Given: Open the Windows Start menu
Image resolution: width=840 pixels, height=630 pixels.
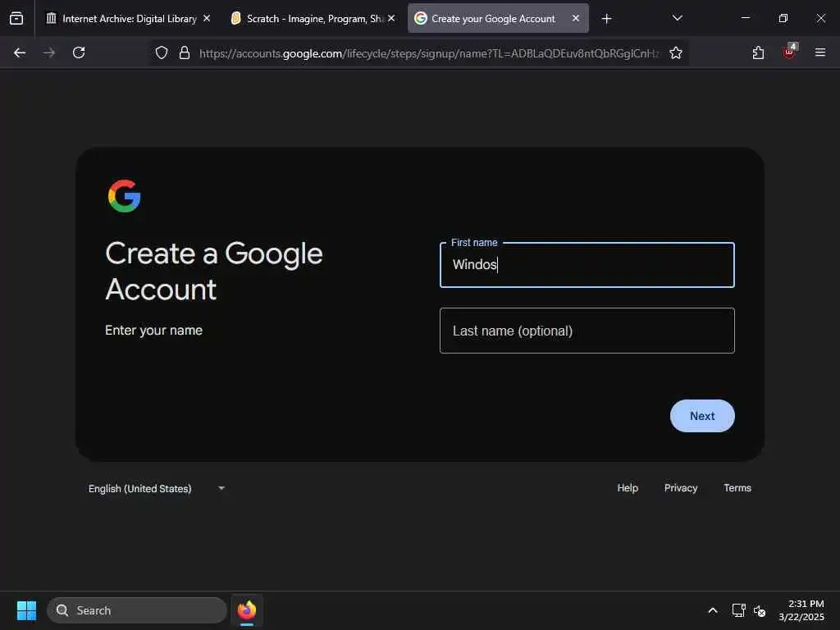Looking at the screenshot, I should point(26,610).
